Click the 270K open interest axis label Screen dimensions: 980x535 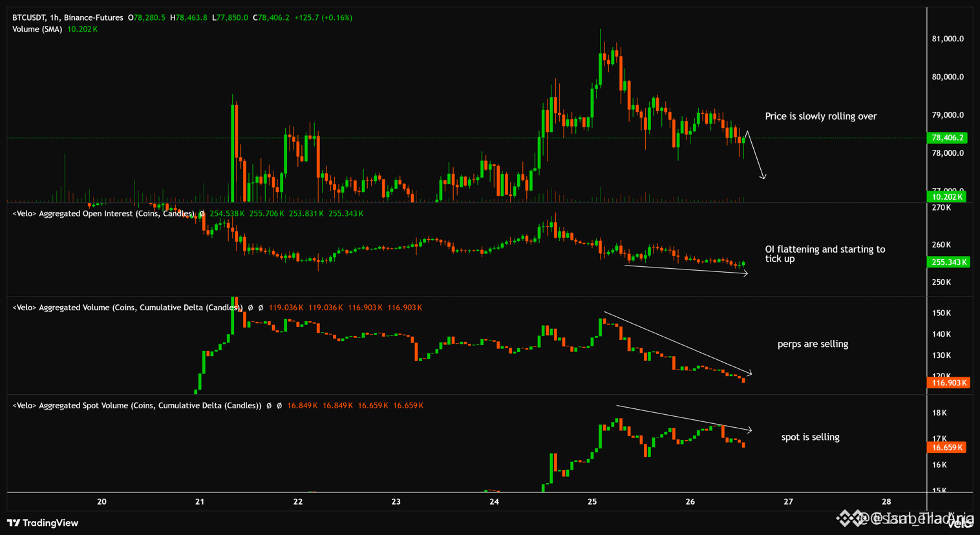coord(941,208)
